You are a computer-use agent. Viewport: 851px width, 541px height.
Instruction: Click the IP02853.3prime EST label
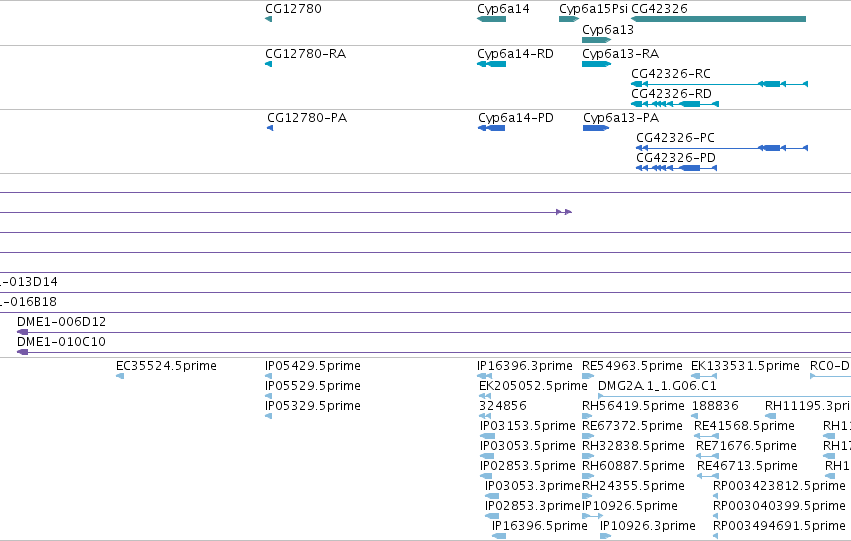click(x=532, y=506)
